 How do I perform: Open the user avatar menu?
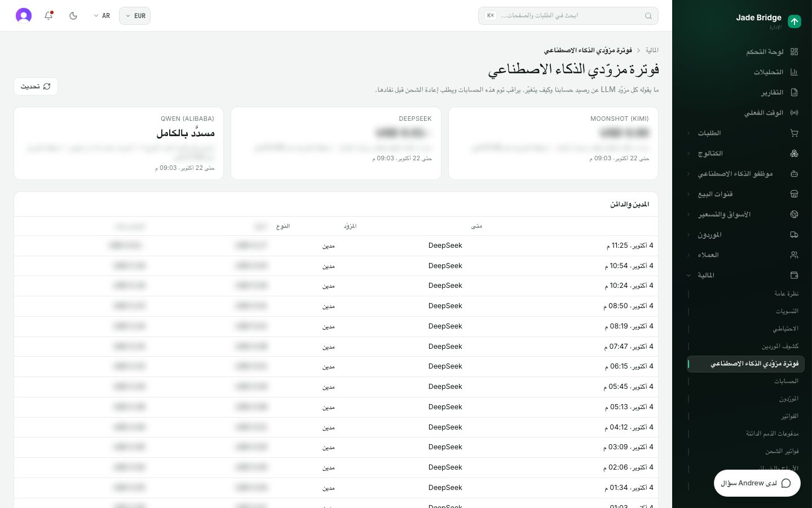(x=24, y=16)
